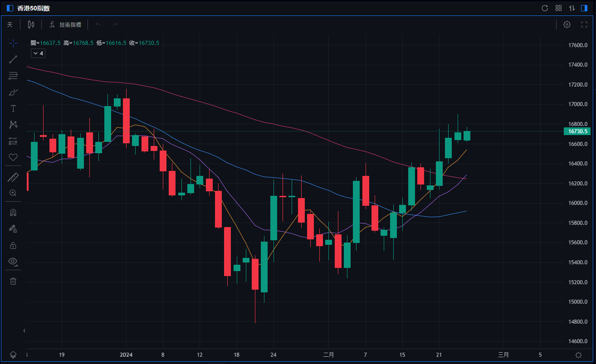Select the text annotation tool
Image resolution: width=596 pixels, height=364 pixels.
click(x=13, y=108)
